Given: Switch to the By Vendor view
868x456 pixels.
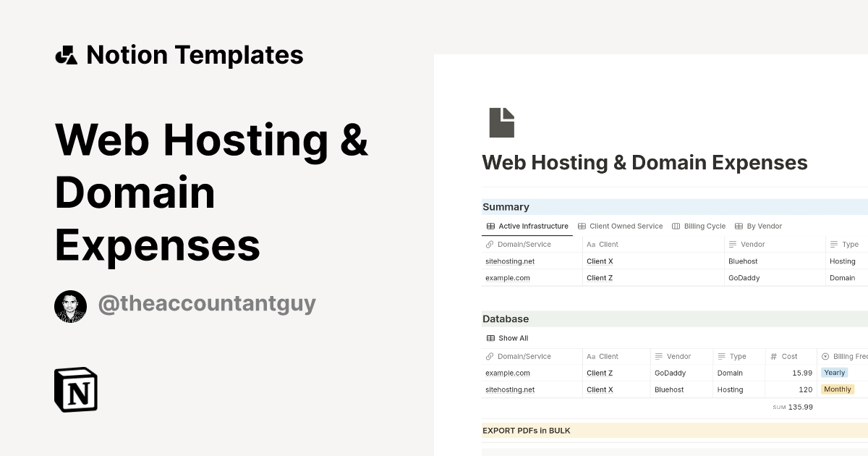Looking at the screenshot, I should 759,226.
